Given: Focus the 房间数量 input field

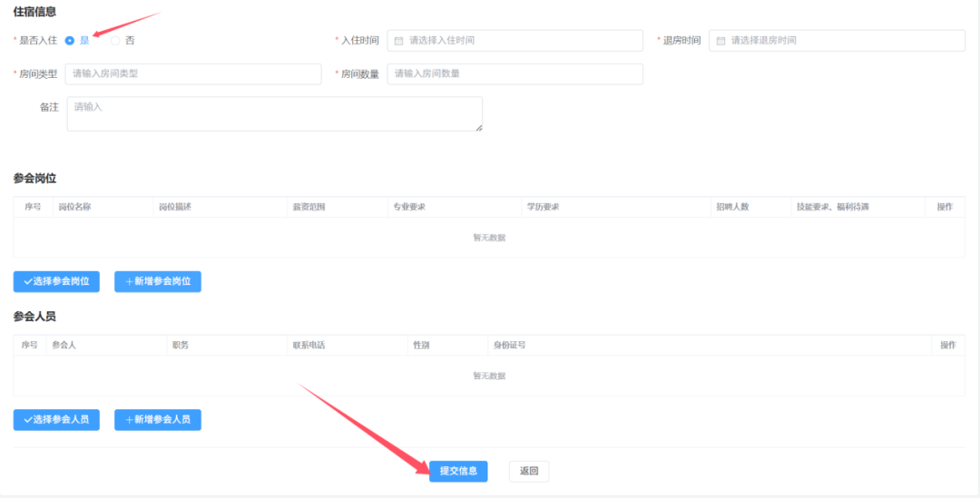Looking at the screenshot, I should click(515, 73).
